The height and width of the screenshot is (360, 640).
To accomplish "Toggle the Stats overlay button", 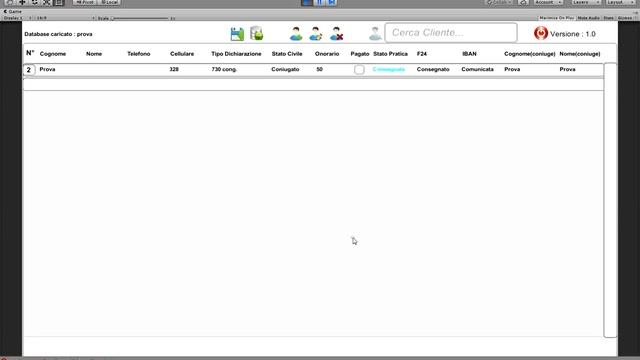I will (x=608, y=18).
